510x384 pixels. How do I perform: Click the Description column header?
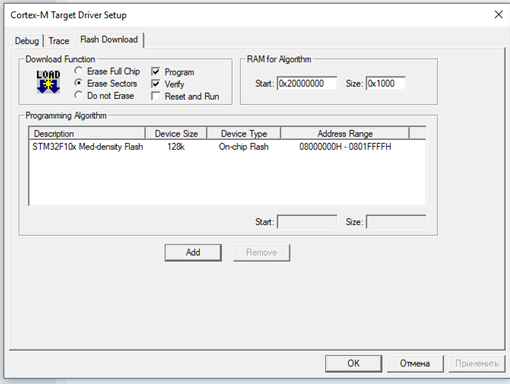(x=87, y=134)
